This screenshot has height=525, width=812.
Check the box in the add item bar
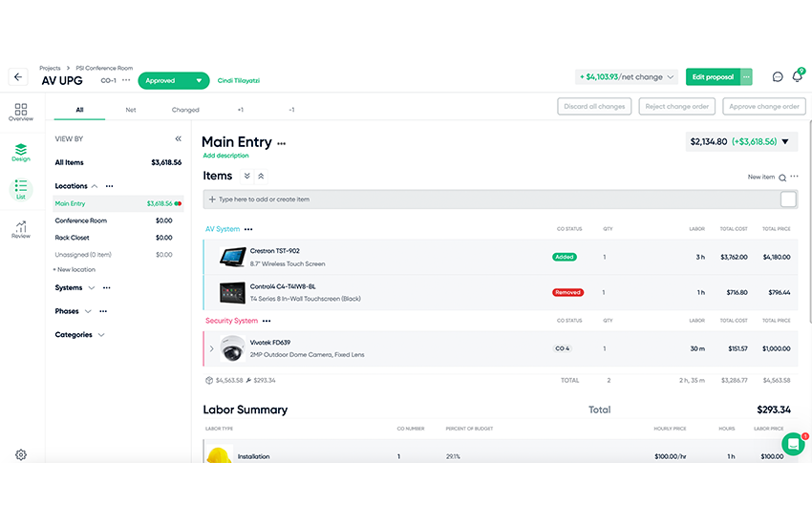[788, 199]
